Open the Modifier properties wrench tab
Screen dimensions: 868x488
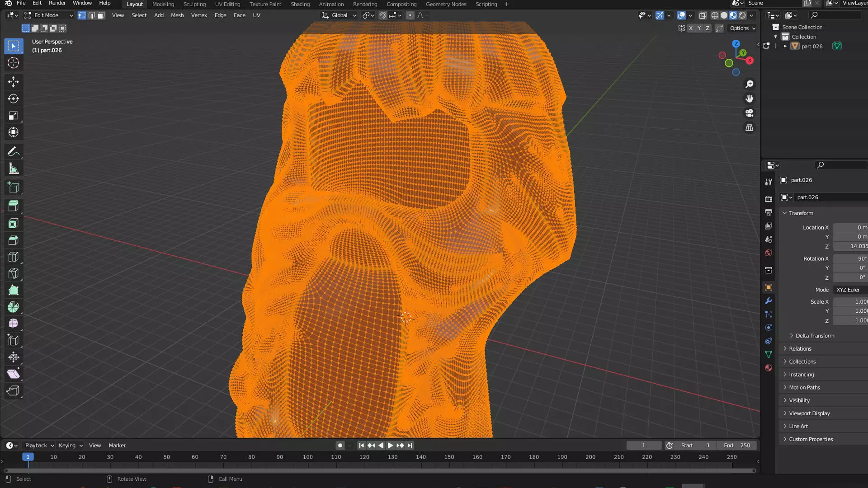point(768,301)
